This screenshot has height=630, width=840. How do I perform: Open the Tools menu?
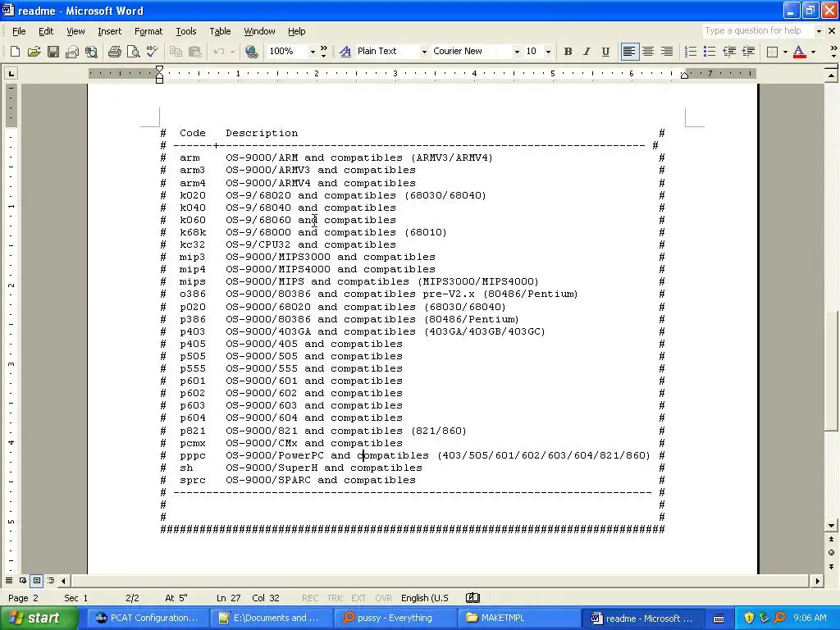point(186,31)
